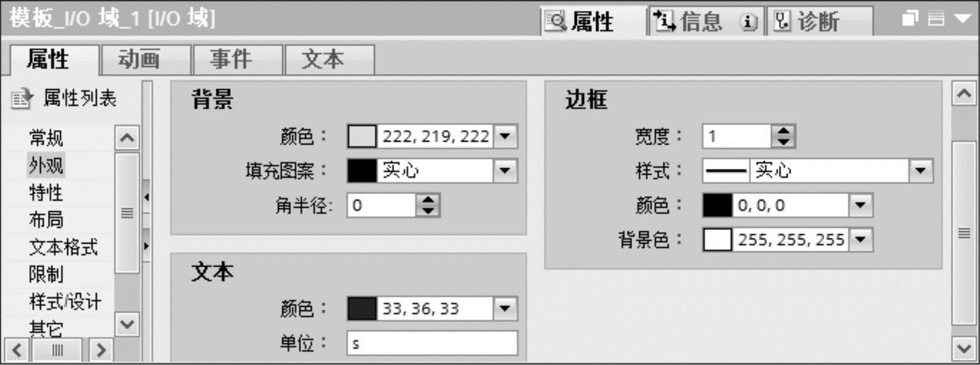This screenshot has width=980, height=365.
Task: Collapse the property list pane arrow
Action: 146,197
